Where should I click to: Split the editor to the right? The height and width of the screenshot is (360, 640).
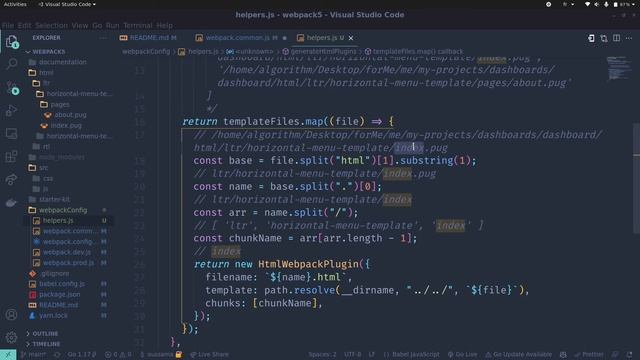pos(616,38)
